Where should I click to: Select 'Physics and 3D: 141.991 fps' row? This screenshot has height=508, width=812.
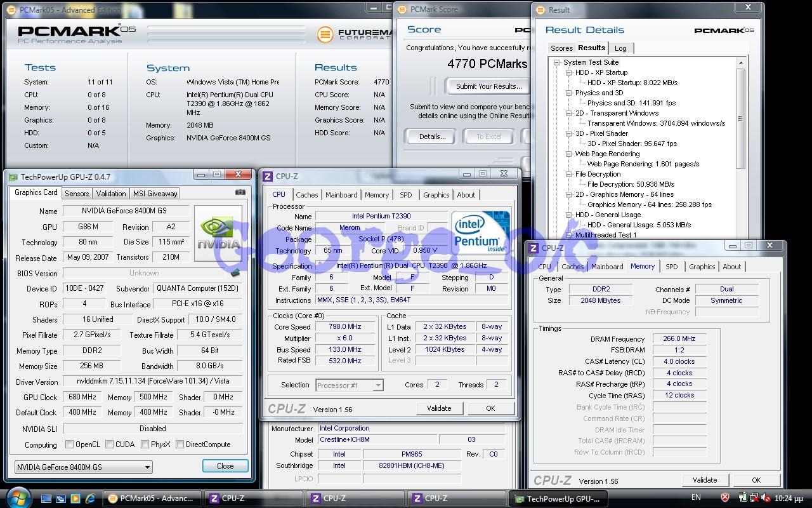click(631, 103)
